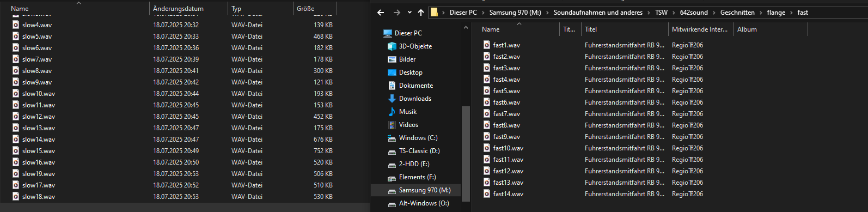Sort by the Titel column header
The height and width of the screenshot is (212, 868).
click(x=625, y=29)
